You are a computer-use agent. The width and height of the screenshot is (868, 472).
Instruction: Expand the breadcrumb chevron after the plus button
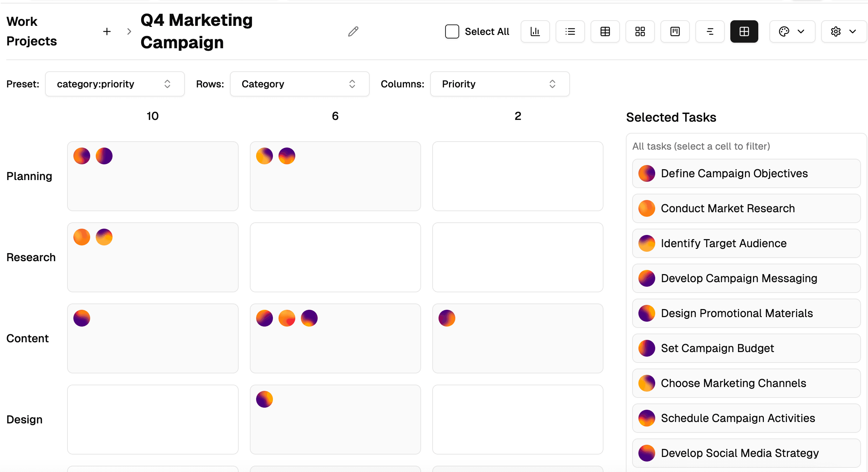pos(129,31)
